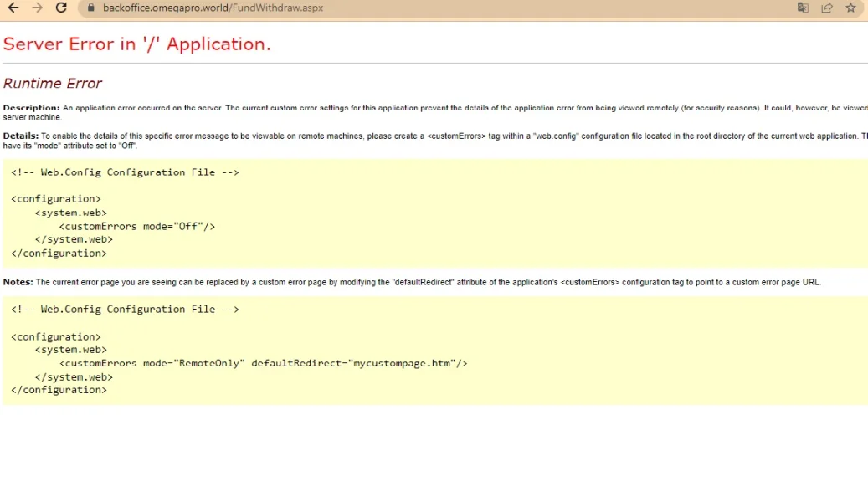Click the customErrors mode="Off" code line

coord(136,226)
